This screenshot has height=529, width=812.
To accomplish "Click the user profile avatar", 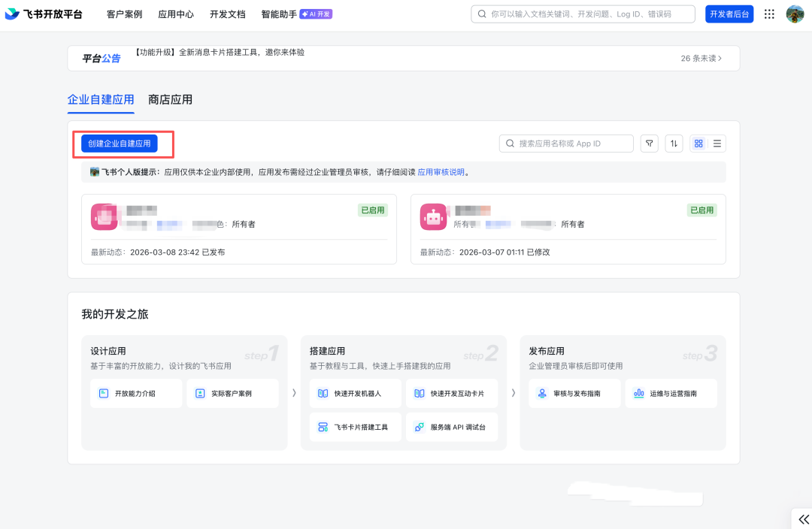I will pyautogui.click(x=795, y=14).
